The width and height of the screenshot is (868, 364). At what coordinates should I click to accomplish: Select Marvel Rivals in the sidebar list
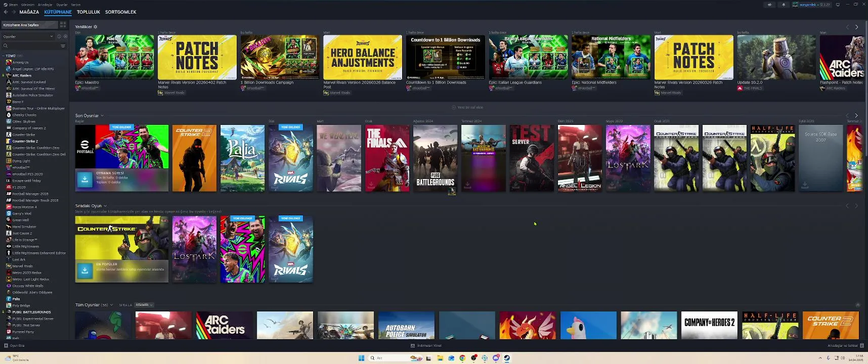(22, 266)
